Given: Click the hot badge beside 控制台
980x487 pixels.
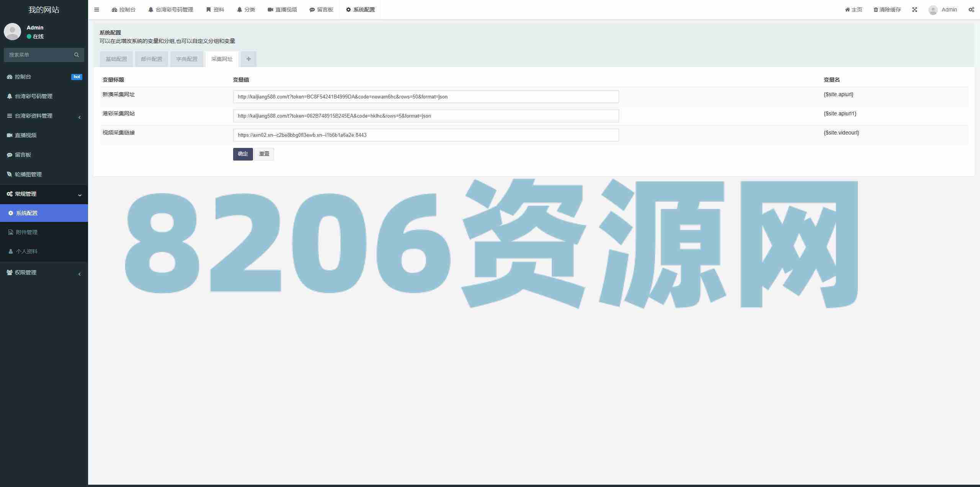Looking at the screenshot, I should tap(77, 77).
